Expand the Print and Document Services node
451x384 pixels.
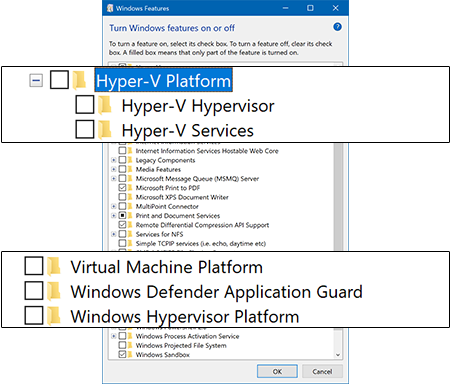pyautogui.click(x=114, y=216)
